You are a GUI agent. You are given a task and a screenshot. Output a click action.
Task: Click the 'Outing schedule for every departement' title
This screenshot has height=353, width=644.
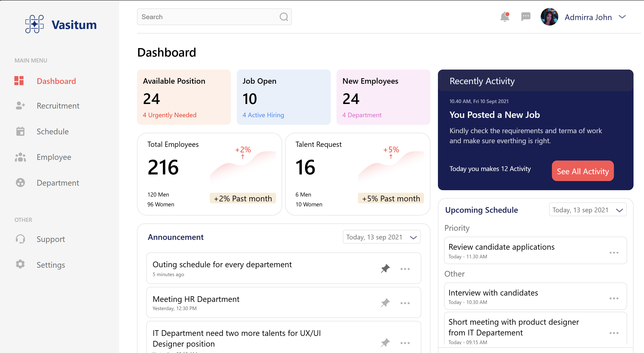(222, 265)
